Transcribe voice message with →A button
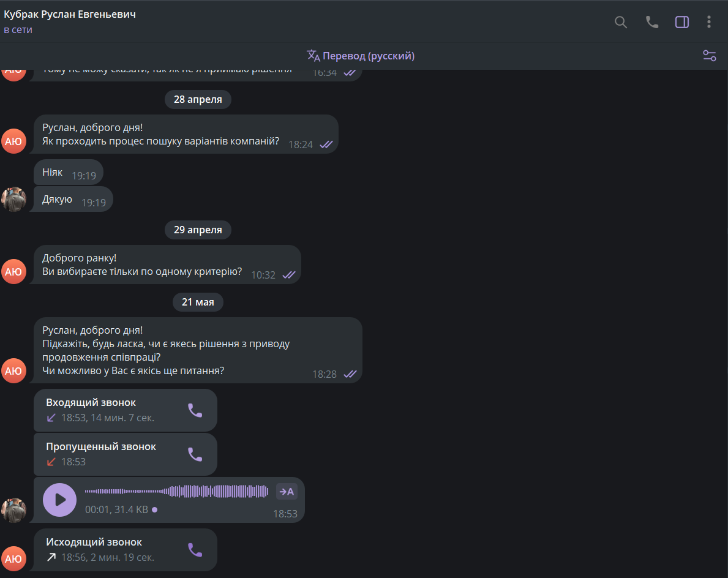Screen dimensions: 728x578 [287, 492]
